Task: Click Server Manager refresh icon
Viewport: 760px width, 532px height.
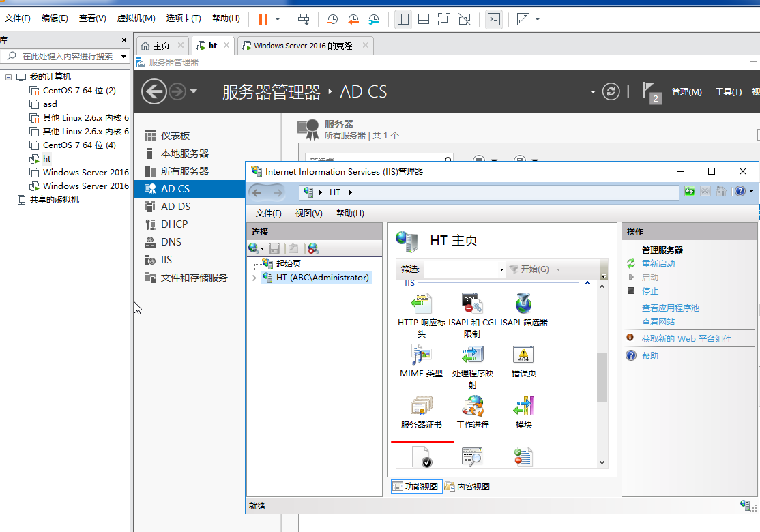Action: (611, 91)
